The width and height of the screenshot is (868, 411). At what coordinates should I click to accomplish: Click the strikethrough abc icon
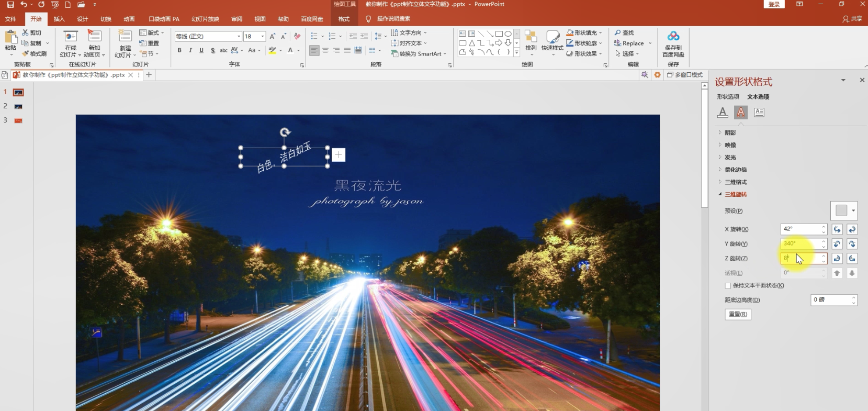(x=223, y=50)
